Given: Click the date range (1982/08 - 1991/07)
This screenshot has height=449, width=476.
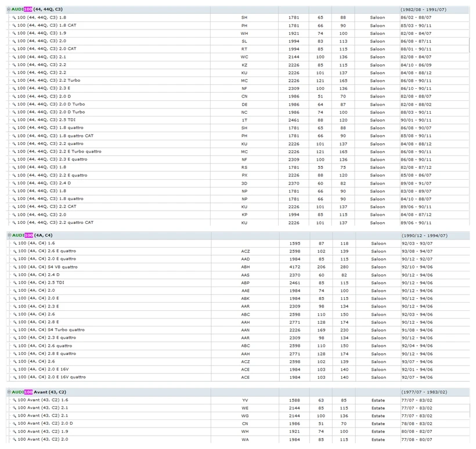Looking at the screenshot, I should (x=424, y=9).
